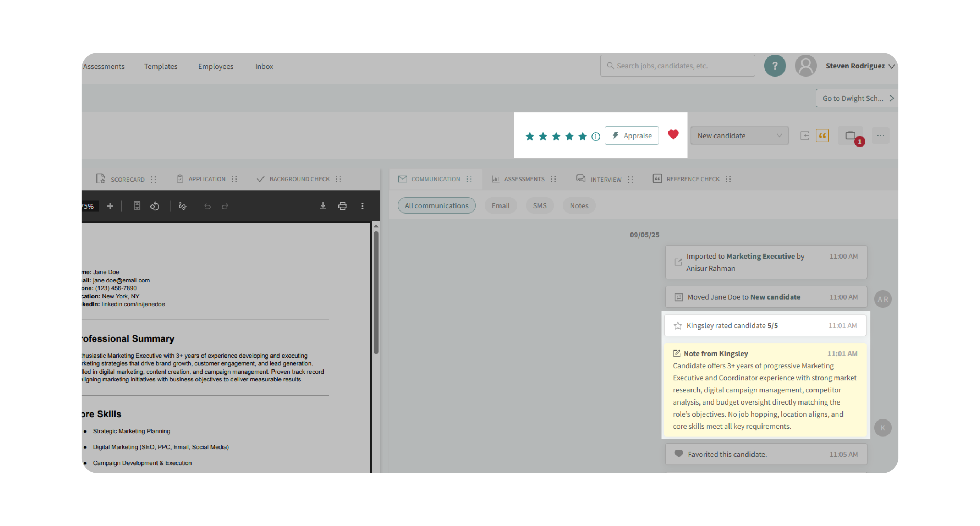Rotate the resume document view
980x526 pixels.
point(154,206)
